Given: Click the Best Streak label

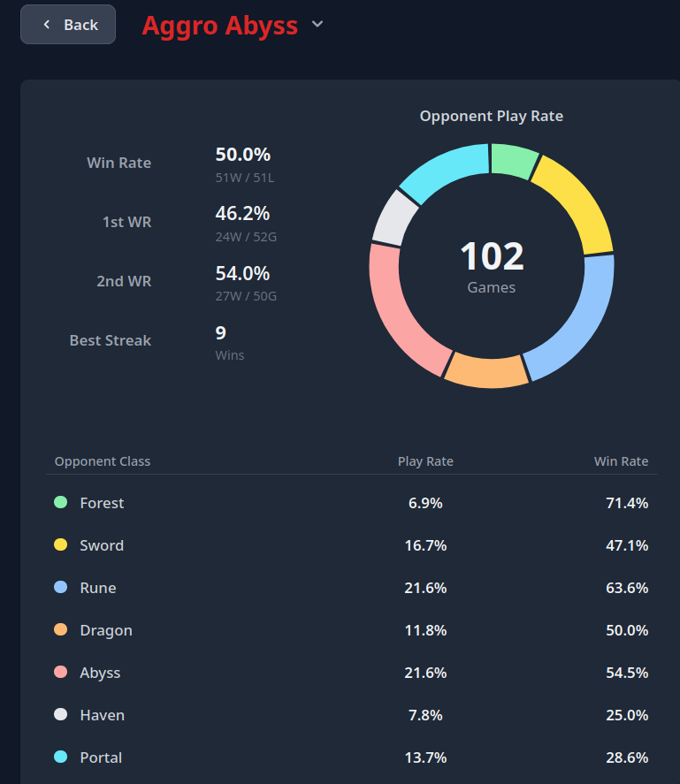Looking at the screenshot, I should click(110, 340).
